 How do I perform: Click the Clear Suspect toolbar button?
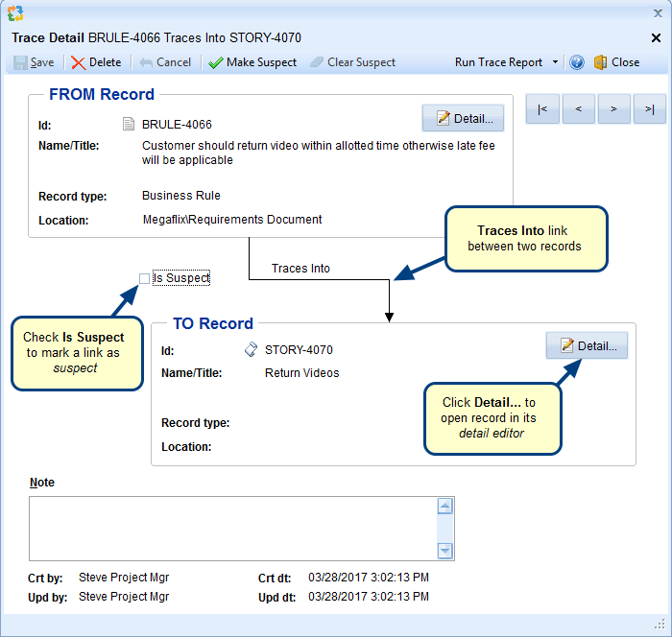(x=351, y=62)
